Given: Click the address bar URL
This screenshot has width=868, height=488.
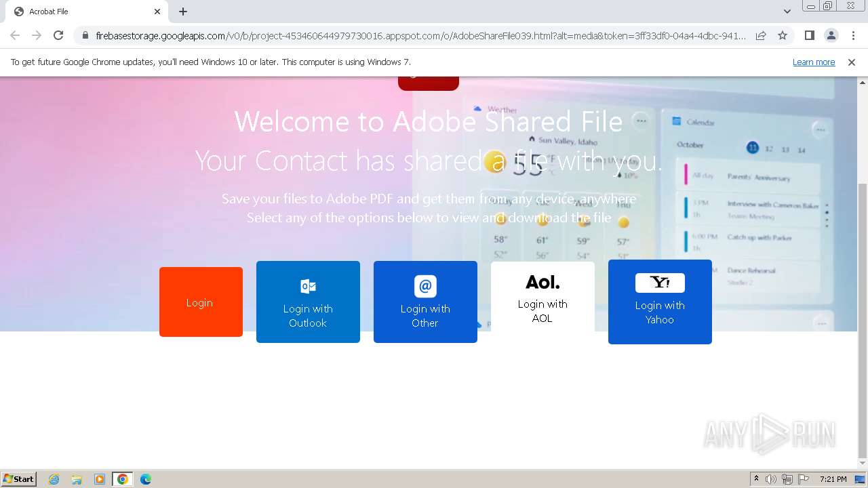Looking at the screenshot, I should [x=420, y=35].
